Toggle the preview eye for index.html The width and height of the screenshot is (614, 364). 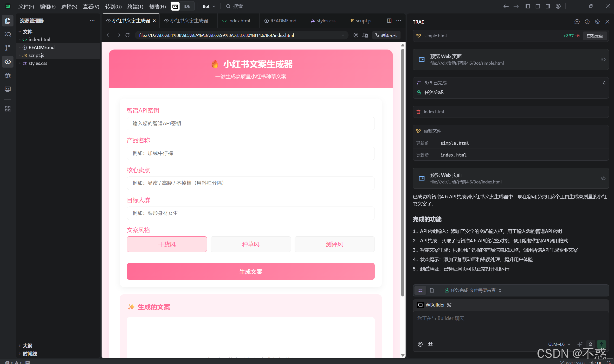coord(603,178)
